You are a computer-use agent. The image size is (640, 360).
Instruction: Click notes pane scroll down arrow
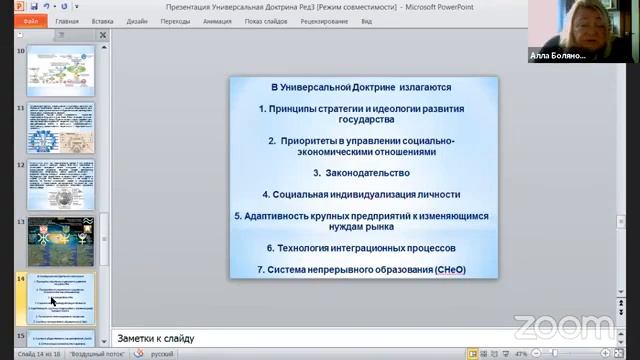click(x=620, y=343)
